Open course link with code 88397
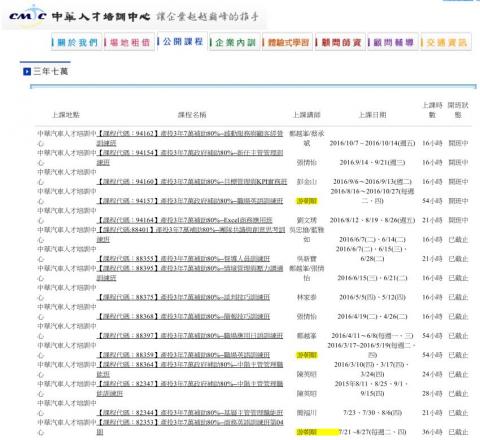 point(190,336)
